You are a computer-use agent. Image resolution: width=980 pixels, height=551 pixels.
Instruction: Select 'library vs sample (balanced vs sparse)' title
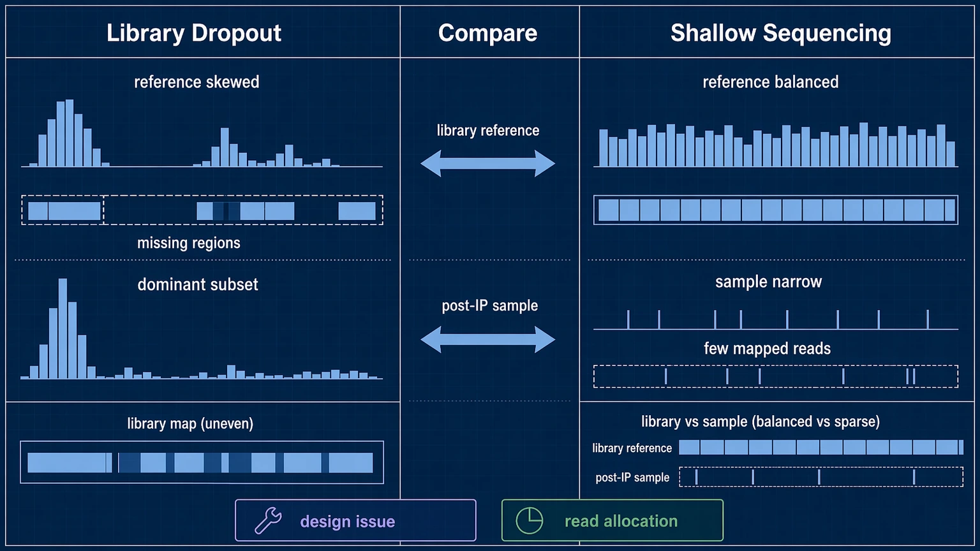(x=761, y=422)
